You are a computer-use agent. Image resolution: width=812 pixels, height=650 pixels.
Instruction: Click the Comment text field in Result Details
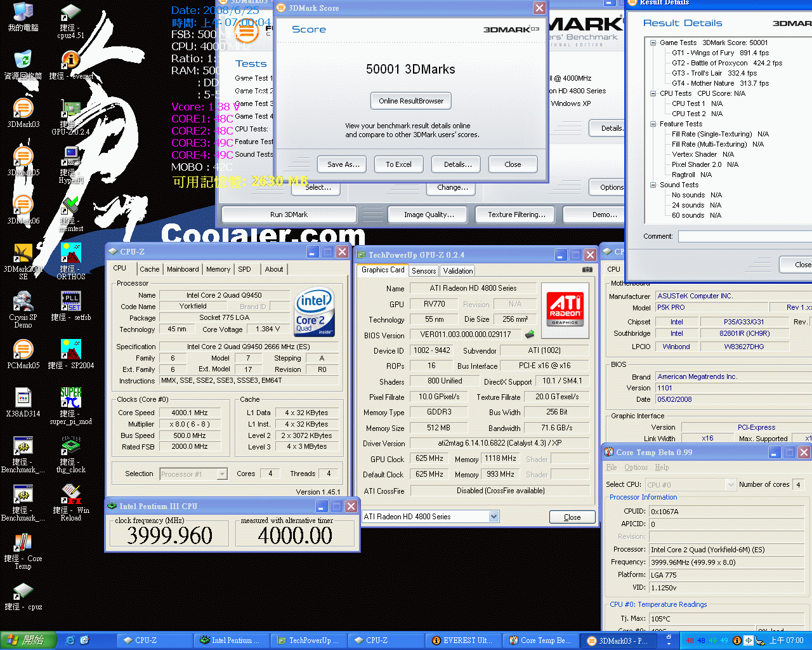tap(743, 236)
